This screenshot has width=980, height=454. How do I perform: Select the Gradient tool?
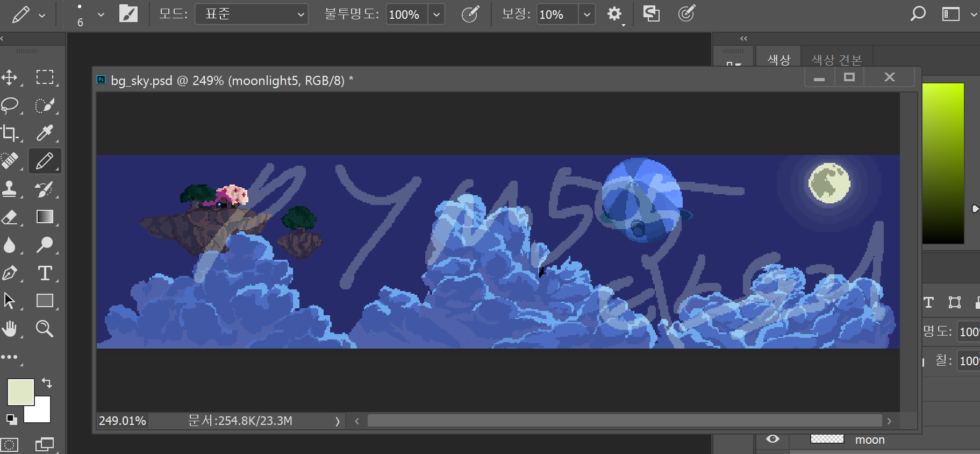45,217
